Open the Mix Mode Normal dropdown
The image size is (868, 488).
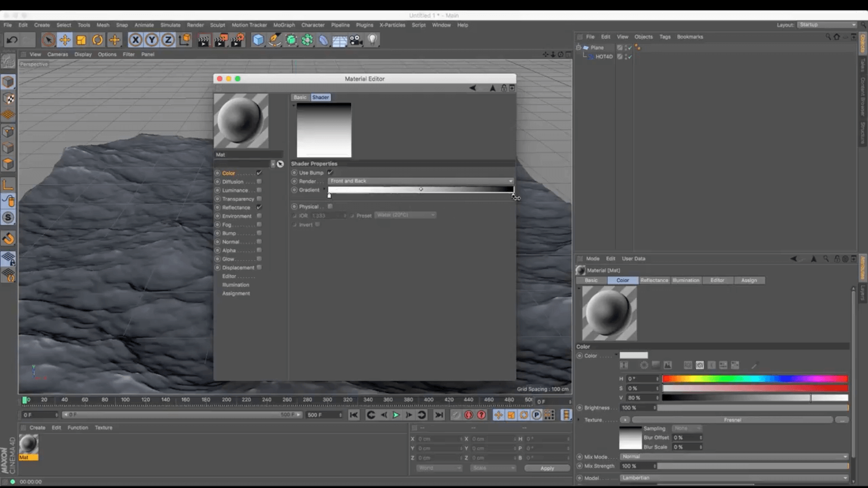(x=734, y=456)
